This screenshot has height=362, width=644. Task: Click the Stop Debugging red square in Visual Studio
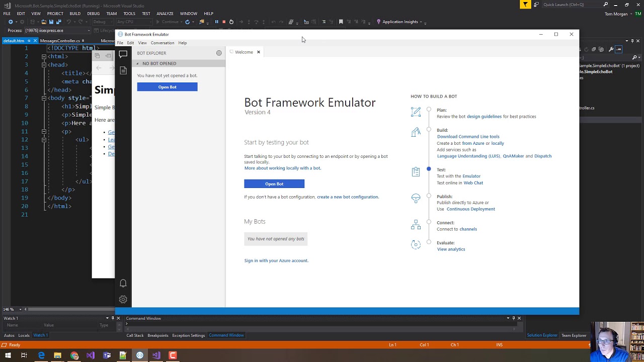tap(224, 22)
